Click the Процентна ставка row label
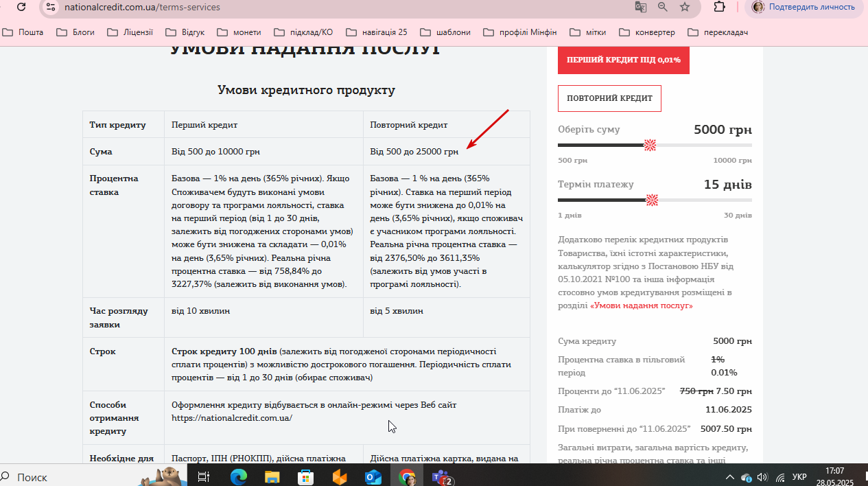 [x=114, y=185]
